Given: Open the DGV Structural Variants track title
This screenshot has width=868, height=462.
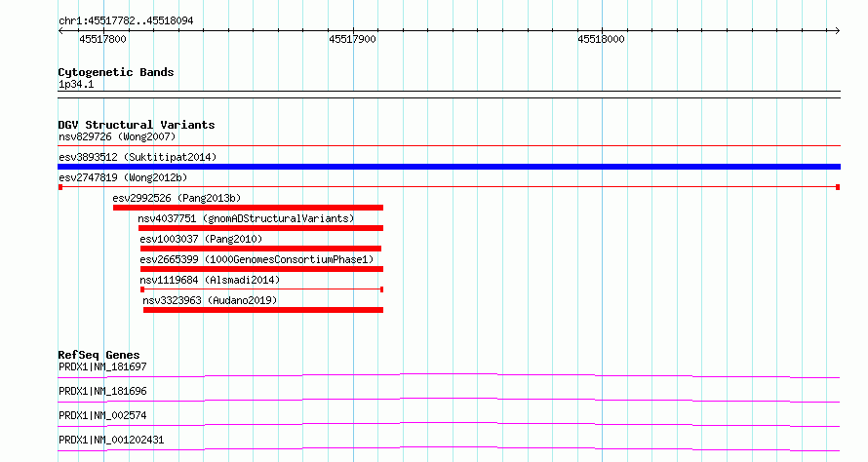Looking at the screenshot, I should pyautogui.click(x=137, y=125).
